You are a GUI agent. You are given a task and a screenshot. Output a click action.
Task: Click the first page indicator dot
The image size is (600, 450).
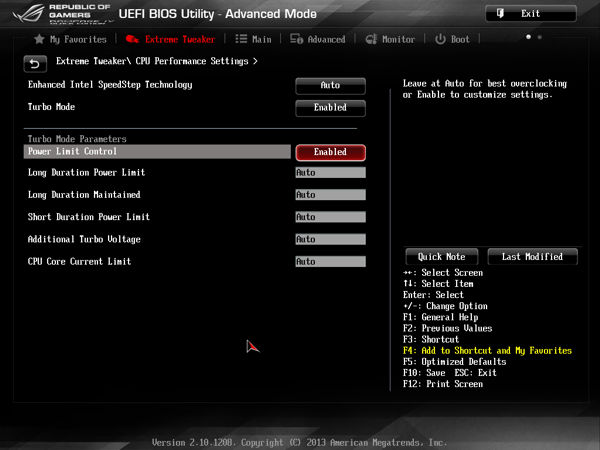click(528, 37)
